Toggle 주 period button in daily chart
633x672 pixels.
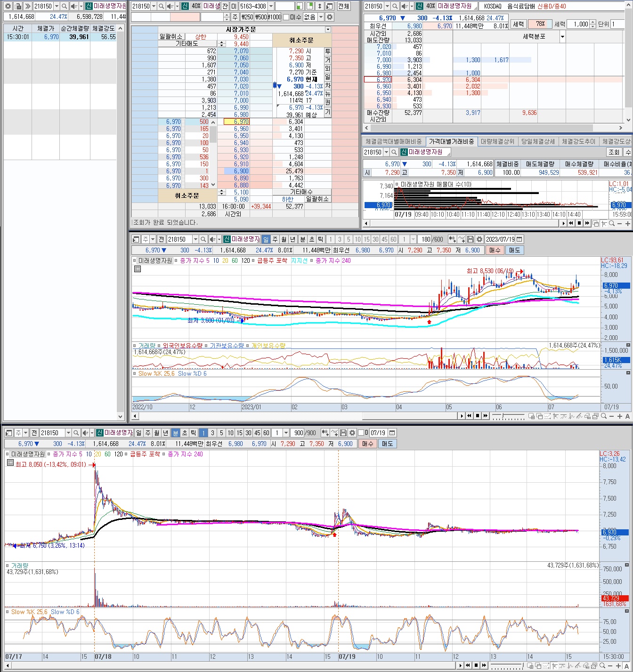pos(275,239)
